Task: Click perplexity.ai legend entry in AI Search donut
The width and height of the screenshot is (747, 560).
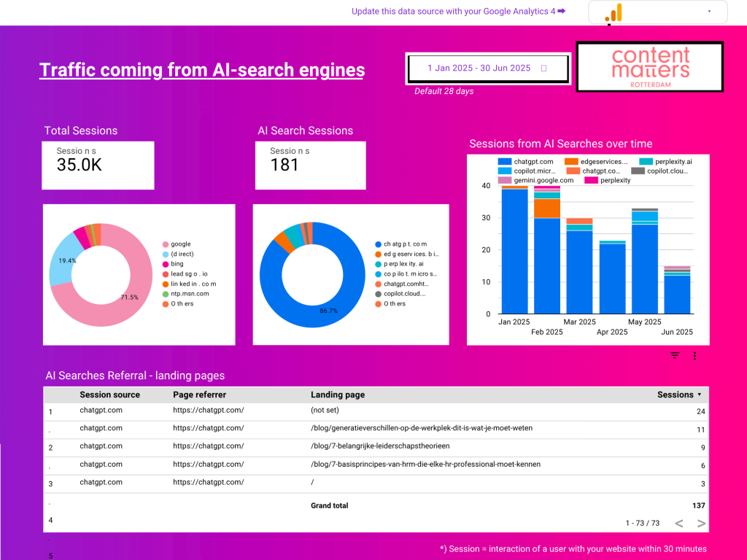Action: click(399, 264)
